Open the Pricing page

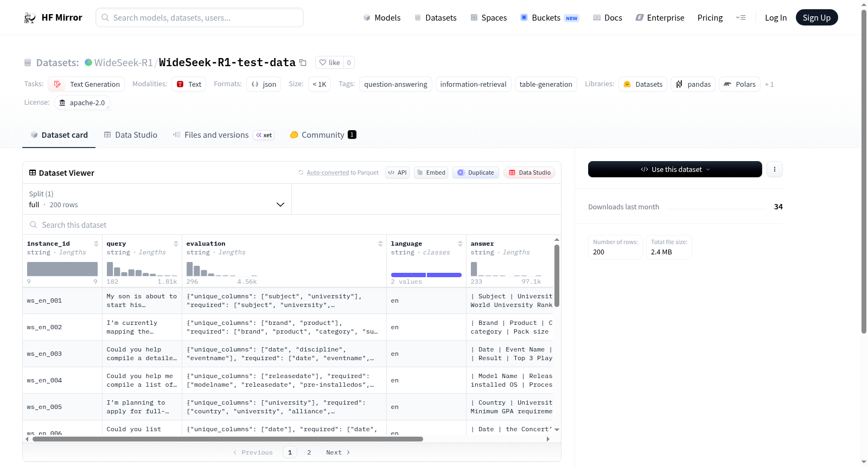coord(710,18)
